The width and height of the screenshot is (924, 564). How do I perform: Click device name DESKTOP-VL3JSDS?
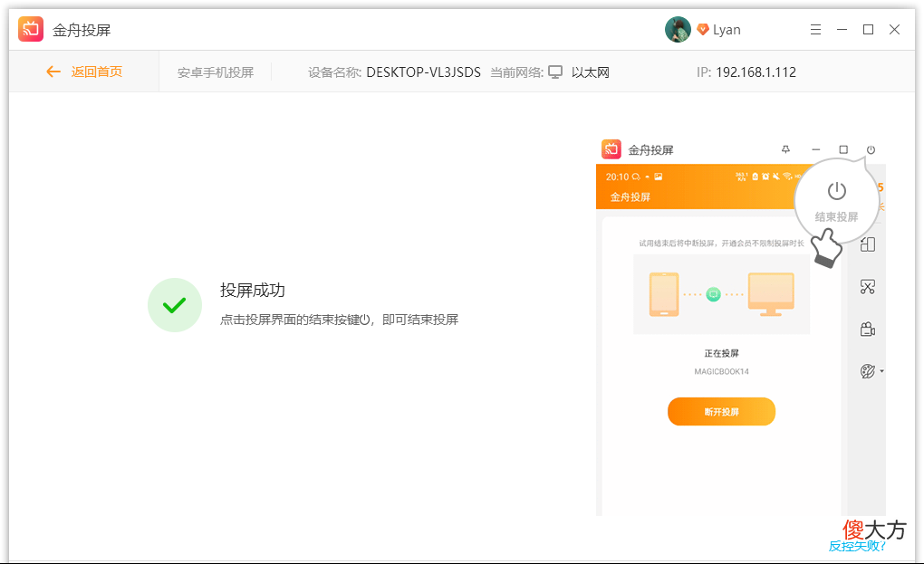424,72
